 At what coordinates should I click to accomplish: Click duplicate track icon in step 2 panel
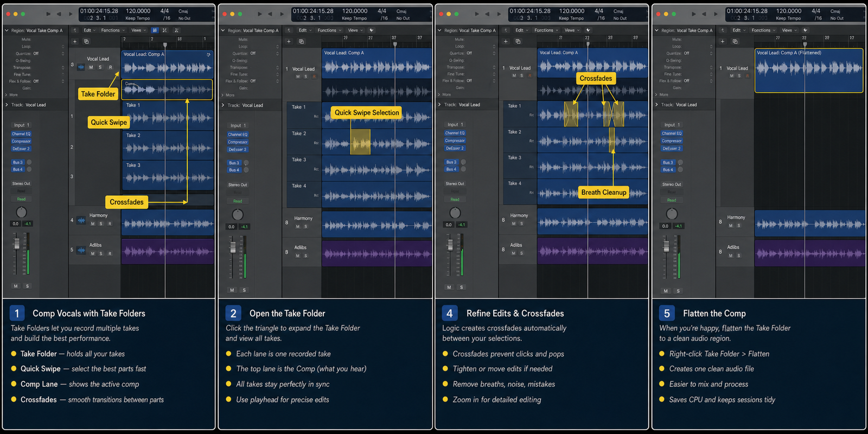(x=302, y=41)
